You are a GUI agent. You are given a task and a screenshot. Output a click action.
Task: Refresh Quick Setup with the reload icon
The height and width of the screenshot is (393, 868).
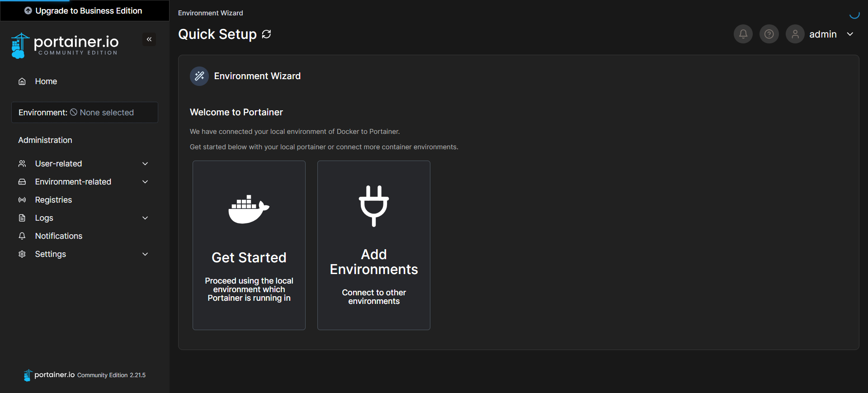267,34
